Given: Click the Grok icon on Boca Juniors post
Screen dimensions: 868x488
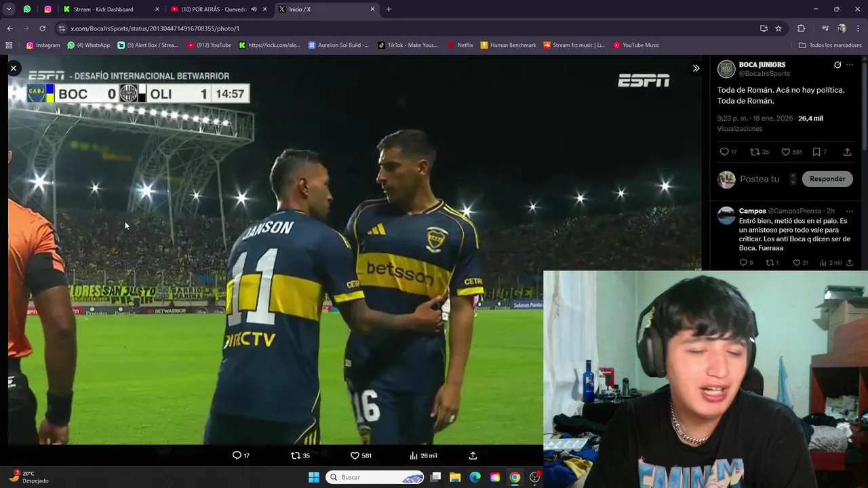Looking at the screenshot, I should 837,65.
